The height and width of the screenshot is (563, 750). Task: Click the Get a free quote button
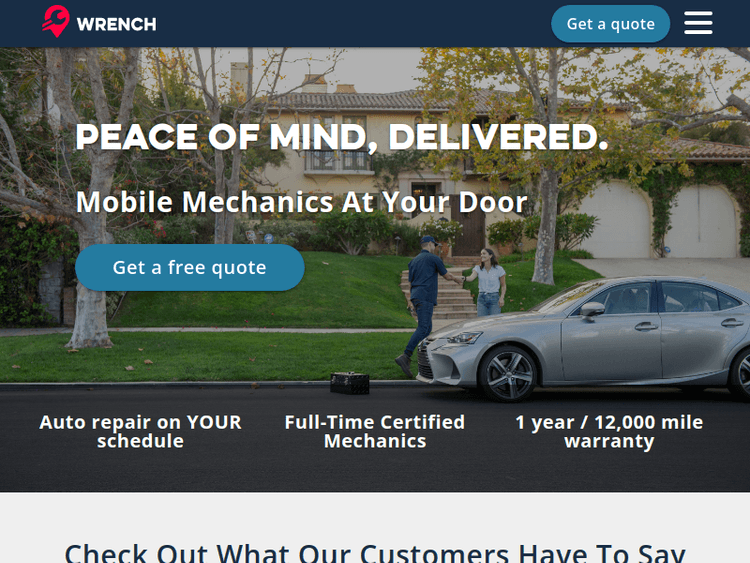pos(189,267)
